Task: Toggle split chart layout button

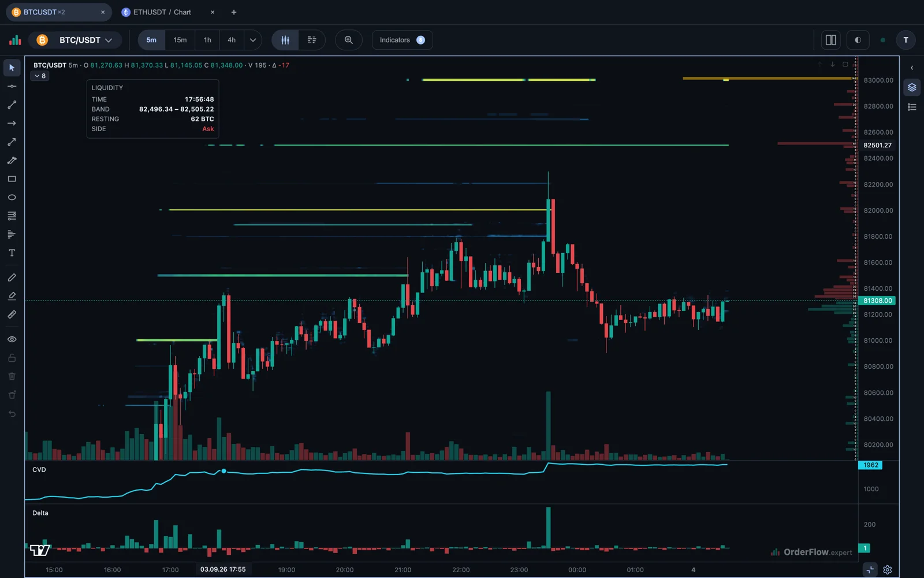Action: coord(831,40)
